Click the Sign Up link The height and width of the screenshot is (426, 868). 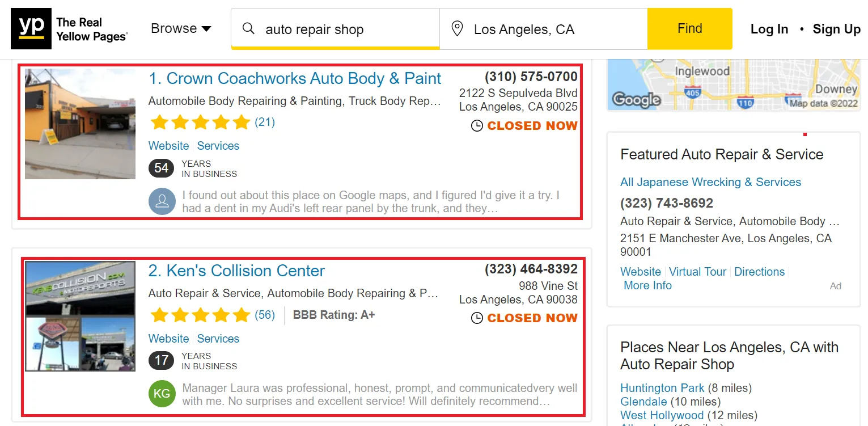836,29
